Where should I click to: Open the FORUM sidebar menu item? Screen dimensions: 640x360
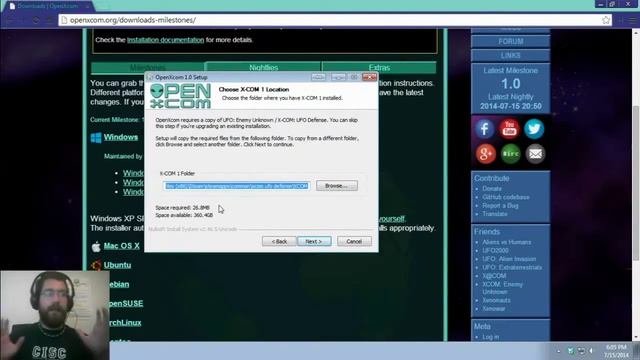(511, 42)
